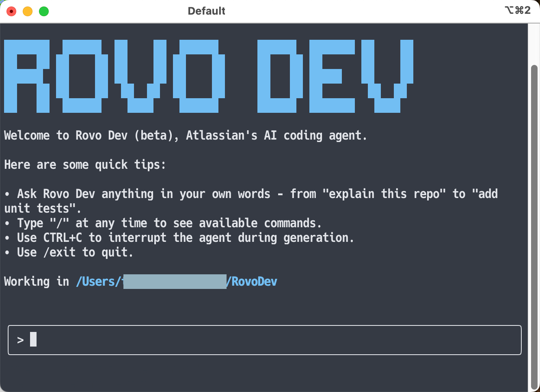Click the "⌥⌘2" shortcut indicator
The height and width of the screenshot is (392, 540).
point(518,10)
